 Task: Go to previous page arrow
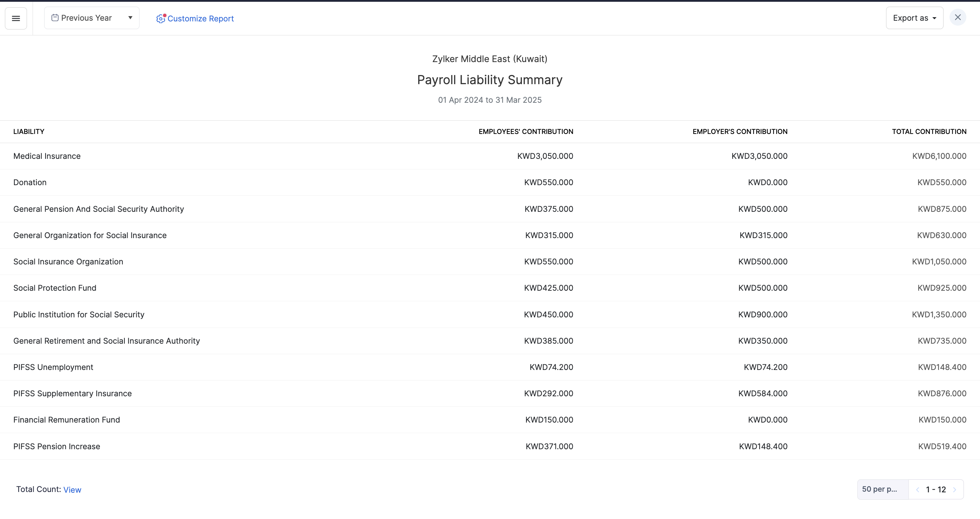point(917,490)
